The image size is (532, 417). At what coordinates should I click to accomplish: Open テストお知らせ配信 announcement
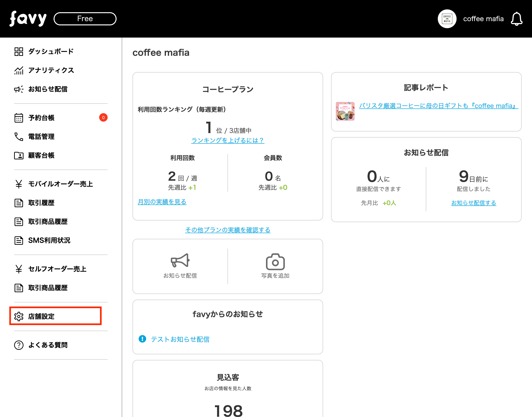(x=180, y=339)
